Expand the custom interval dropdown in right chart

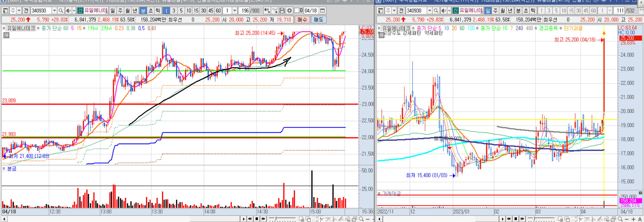610,11
